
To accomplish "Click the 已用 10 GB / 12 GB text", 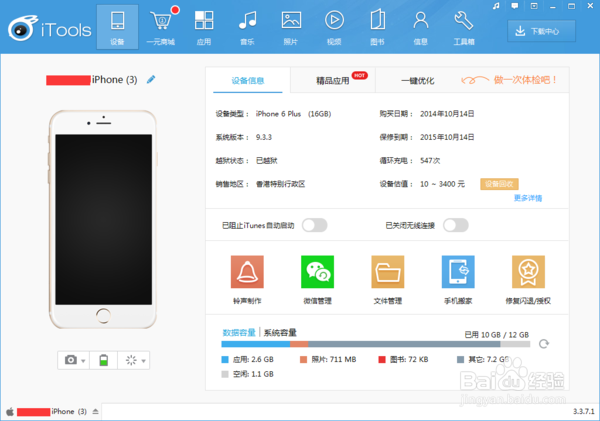I will pos(496,335).
